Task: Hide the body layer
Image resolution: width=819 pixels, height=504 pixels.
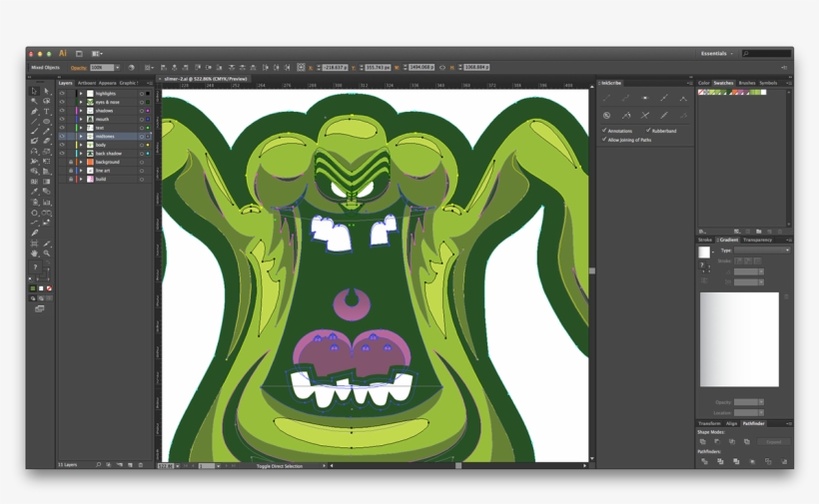Action: coord(62,145)
